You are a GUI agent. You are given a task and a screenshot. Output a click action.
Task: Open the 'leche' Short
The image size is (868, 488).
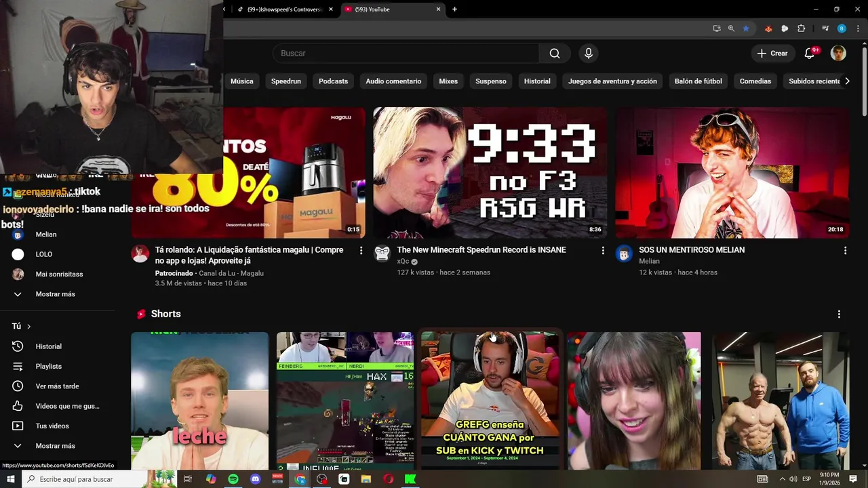tap(200, 401)
